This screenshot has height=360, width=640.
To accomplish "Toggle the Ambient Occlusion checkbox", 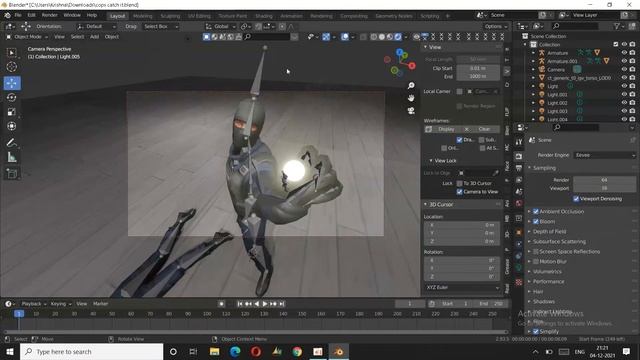I will 536,211.
